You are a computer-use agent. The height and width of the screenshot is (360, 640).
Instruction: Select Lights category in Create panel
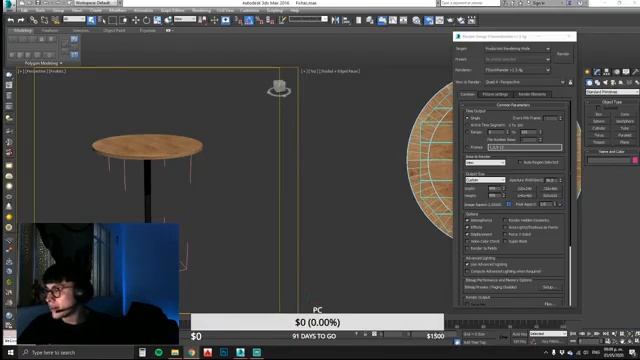pos(605,83)
